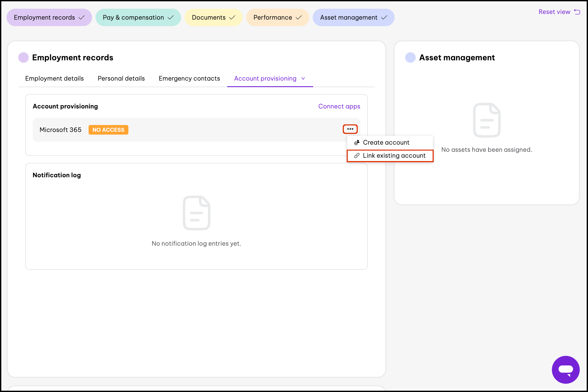The height and width of the screenshot is (392, 588).
Task: Toggle the Pay & compensation filter chip
Action: tap(138, 17)
